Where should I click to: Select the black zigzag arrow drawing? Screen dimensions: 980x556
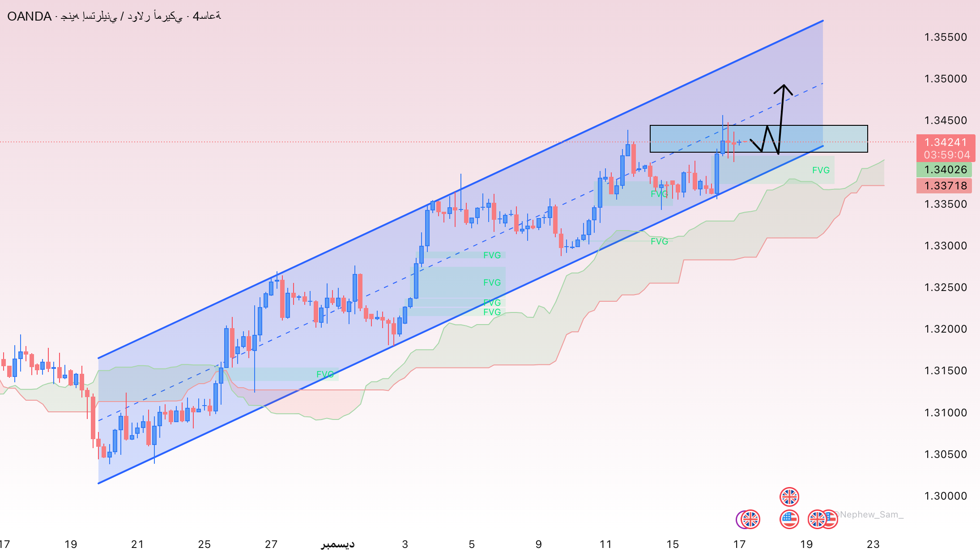click(x=781, y=117)
